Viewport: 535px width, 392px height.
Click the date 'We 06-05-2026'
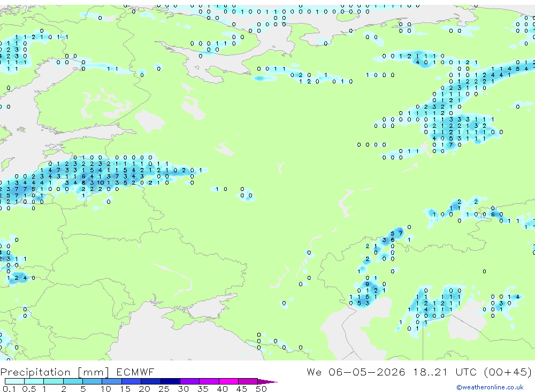(x=356, y=372)
